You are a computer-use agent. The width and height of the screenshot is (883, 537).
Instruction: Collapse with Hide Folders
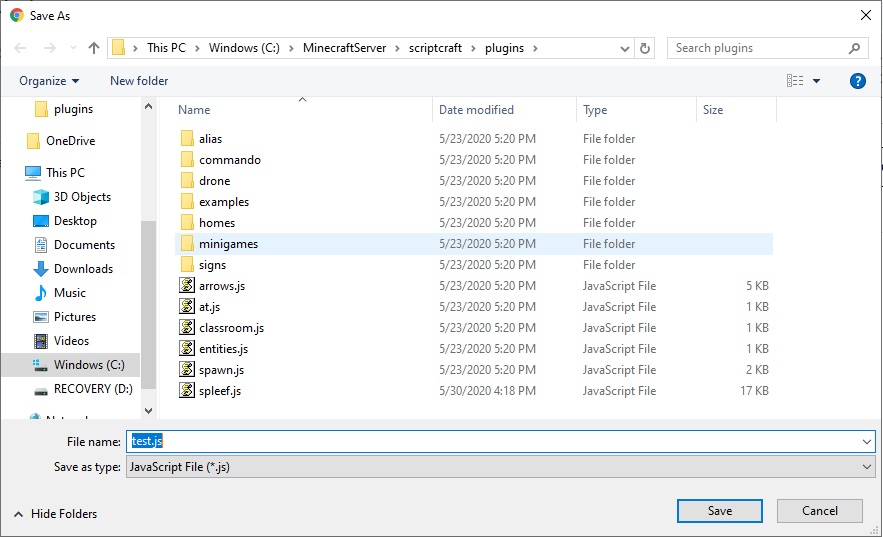coord(55,514)
